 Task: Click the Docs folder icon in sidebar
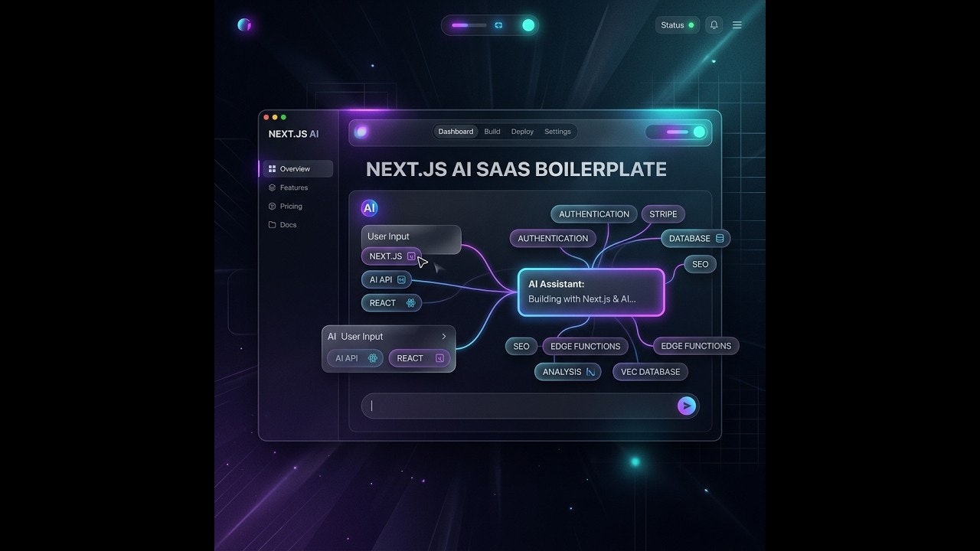272,225
